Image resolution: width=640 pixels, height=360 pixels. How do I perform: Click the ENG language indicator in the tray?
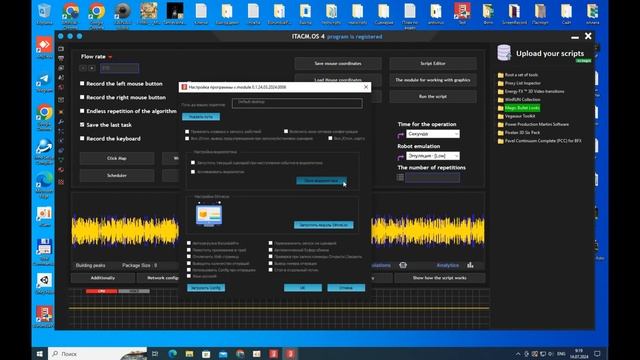click(x=561, y=353)
